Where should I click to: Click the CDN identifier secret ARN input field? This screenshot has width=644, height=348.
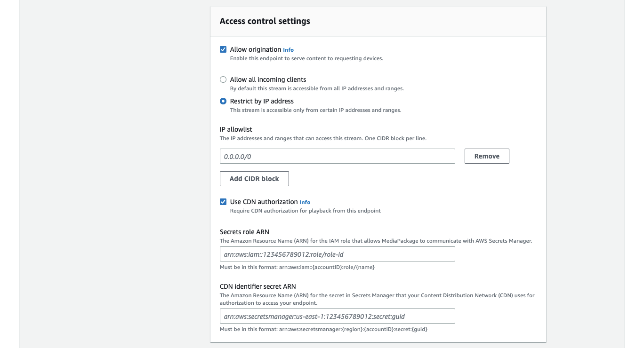click(337, 316)
